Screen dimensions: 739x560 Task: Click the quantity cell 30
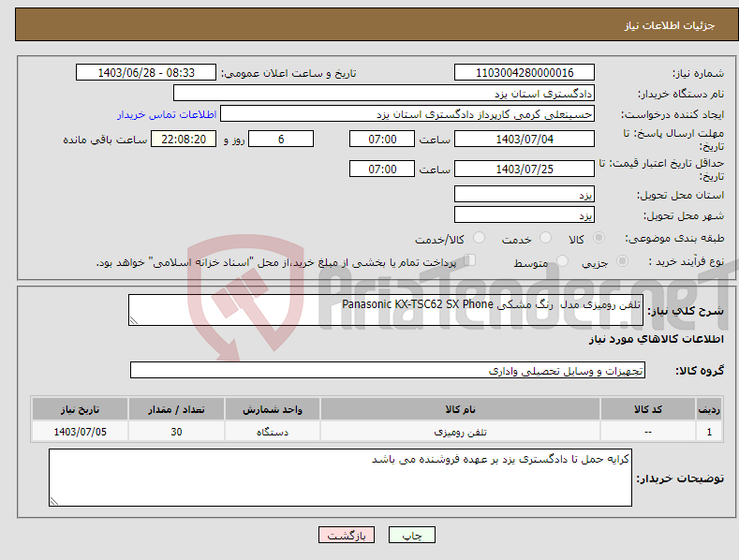pyautogui.click(x=176, y=432)
